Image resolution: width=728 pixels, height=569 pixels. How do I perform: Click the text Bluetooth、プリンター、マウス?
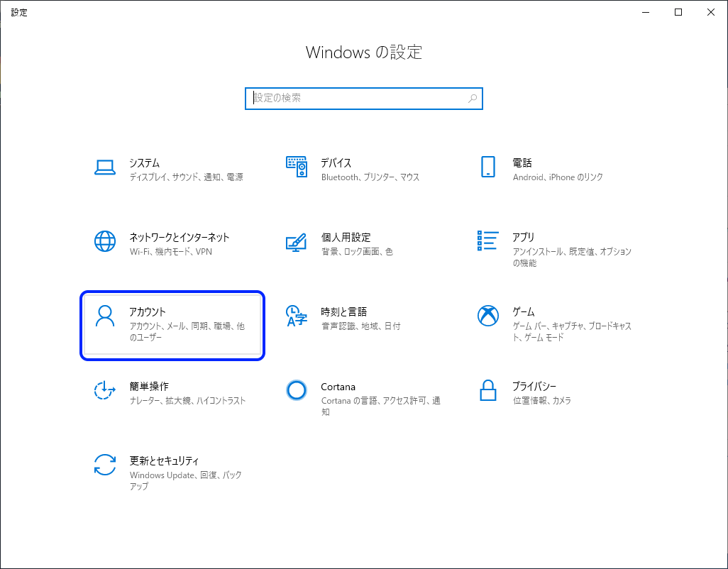[370, 177]
